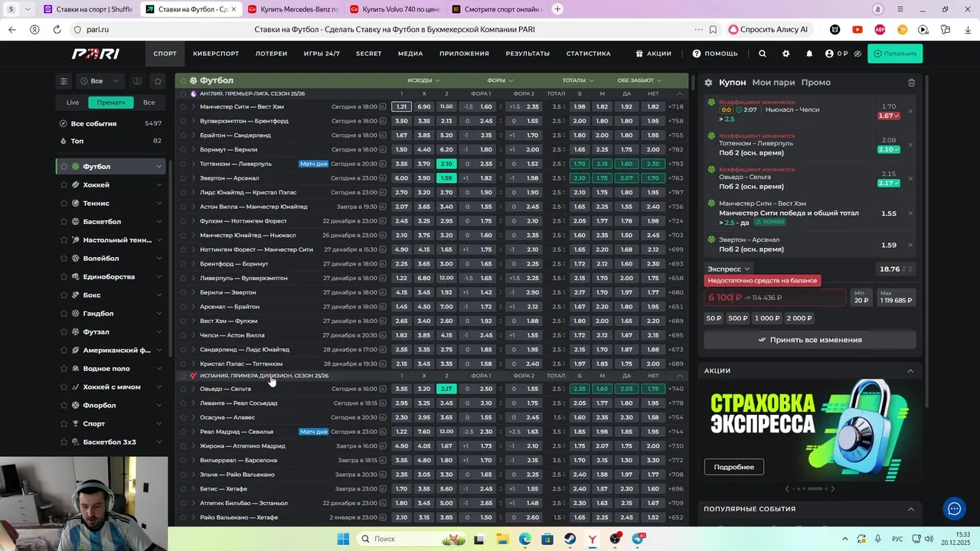Click Принять все изменения button
Screen dimensions: 980x551
click(x=809, y=340)
